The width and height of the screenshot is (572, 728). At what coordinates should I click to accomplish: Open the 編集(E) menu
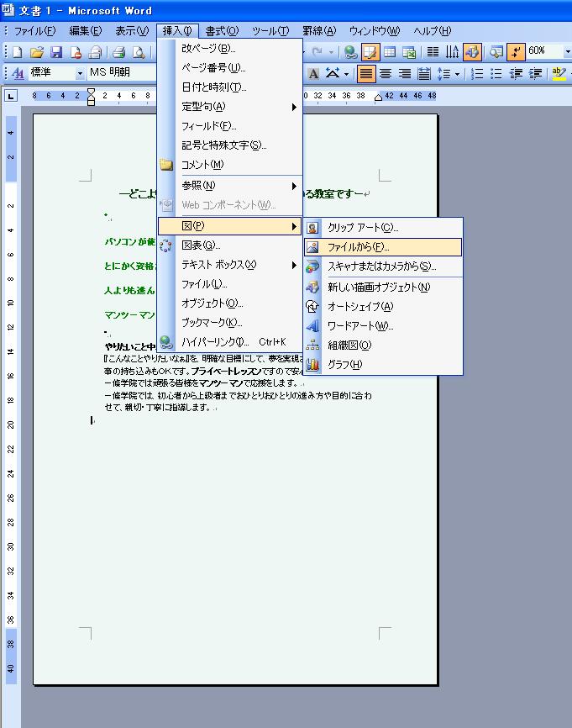pos(86,31)
